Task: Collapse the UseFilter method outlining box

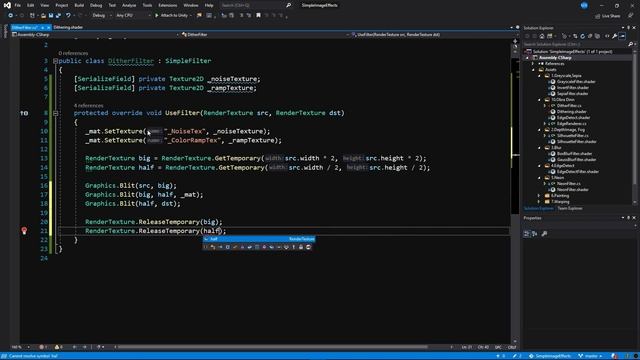Action: [x=56, y=113]
